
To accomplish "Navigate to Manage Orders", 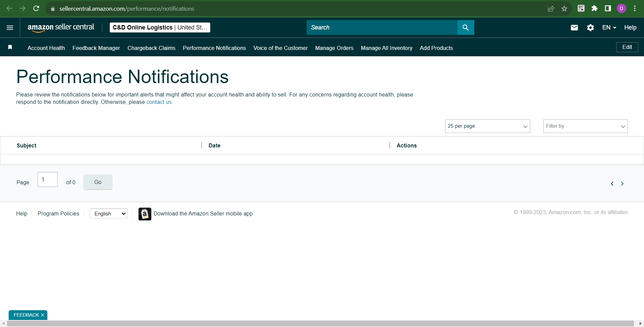I will (334, 48).
